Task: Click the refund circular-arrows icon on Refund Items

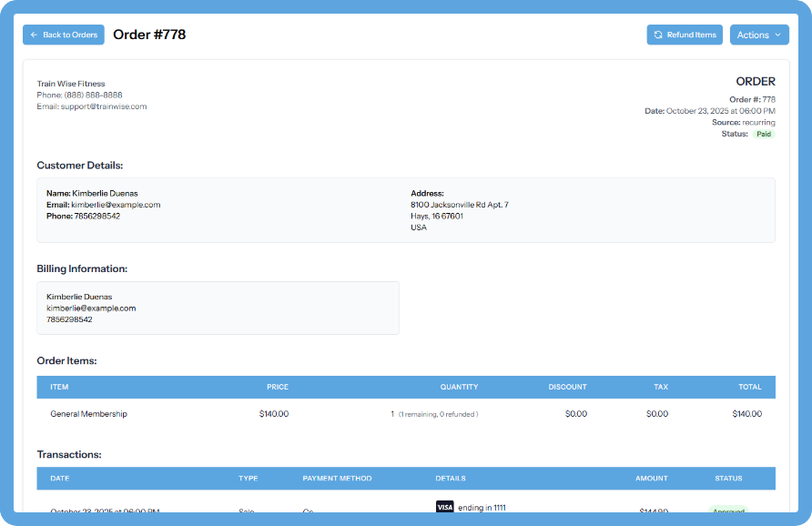Action: coord(659,35)
